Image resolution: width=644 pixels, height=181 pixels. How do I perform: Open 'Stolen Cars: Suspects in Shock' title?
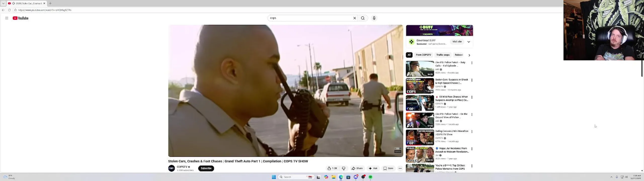pyautogui.click(x=452, y=81)
